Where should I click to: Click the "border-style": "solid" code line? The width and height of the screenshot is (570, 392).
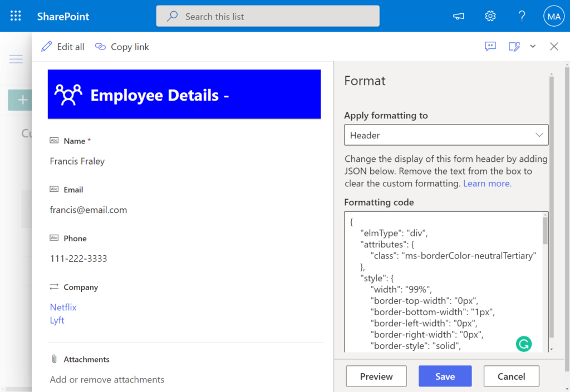pos(415,345)
